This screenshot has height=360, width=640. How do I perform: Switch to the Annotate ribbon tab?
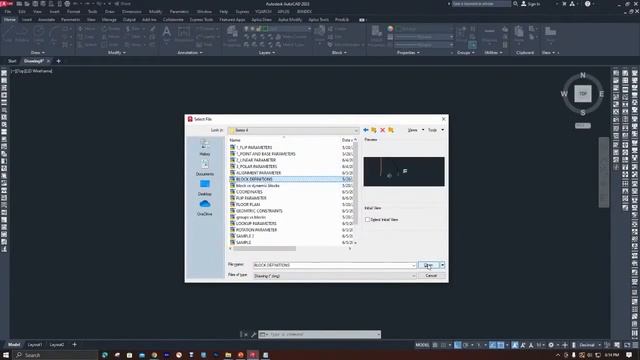pyautogui.click(x=46, y=19)
